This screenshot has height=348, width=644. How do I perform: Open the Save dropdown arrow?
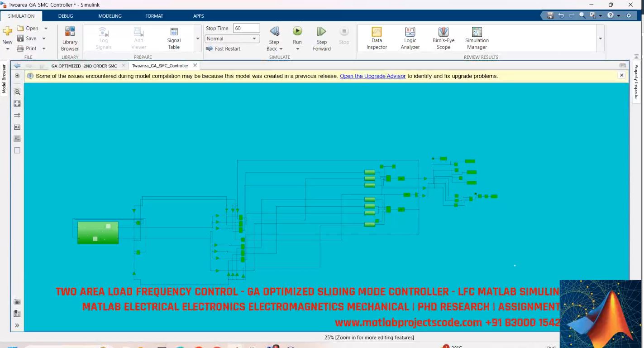click(44, 38)
